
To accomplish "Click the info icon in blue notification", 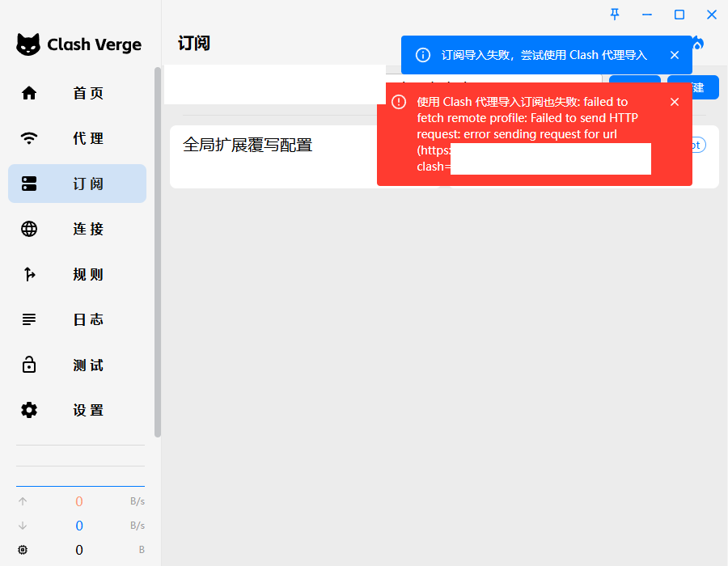I will pos(422,55).
